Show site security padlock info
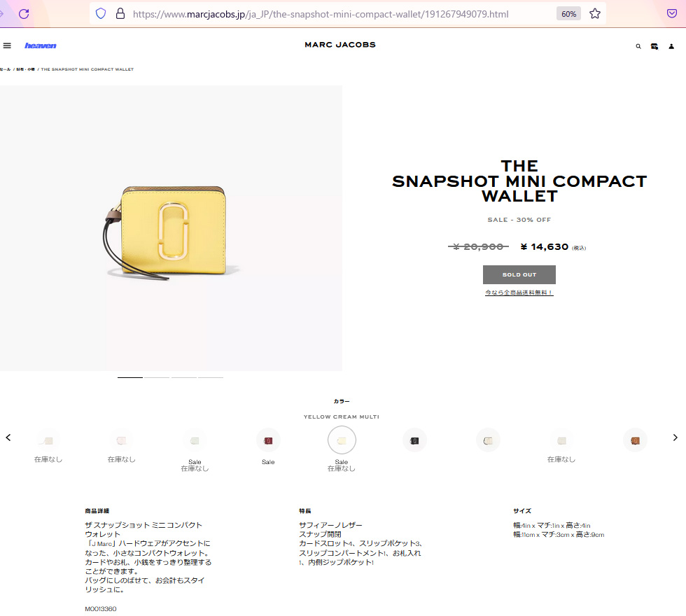Image resolution: width=686 pixels, height=616 pixels. tap(120, 13)
